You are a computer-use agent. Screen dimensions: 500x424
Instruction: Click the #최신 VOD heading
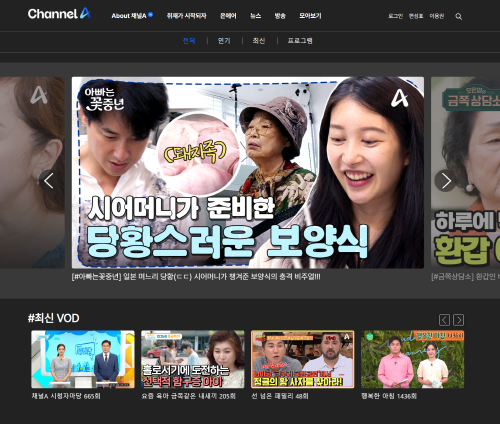[x=53, y=318]
